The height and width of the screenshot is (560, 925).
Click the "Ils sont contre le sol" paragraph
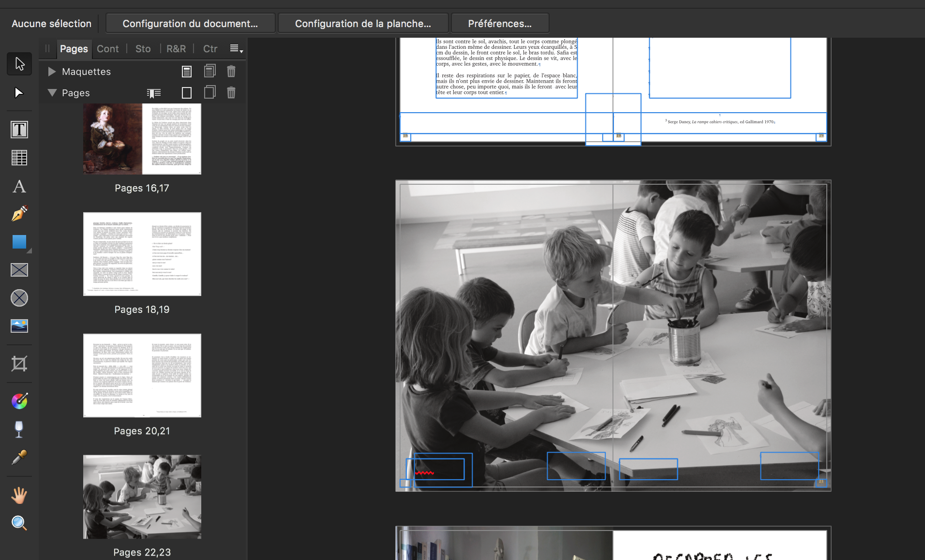click(x=507, y=53)
